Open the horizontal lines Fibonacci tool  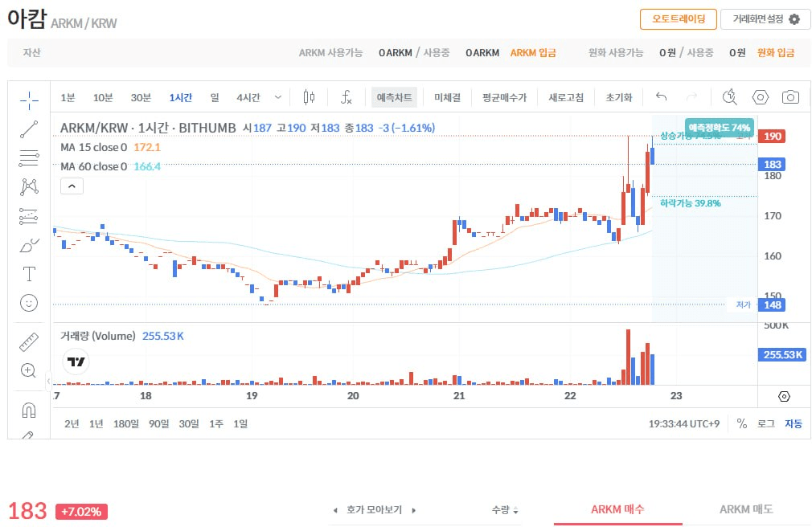tap(29, 158)
